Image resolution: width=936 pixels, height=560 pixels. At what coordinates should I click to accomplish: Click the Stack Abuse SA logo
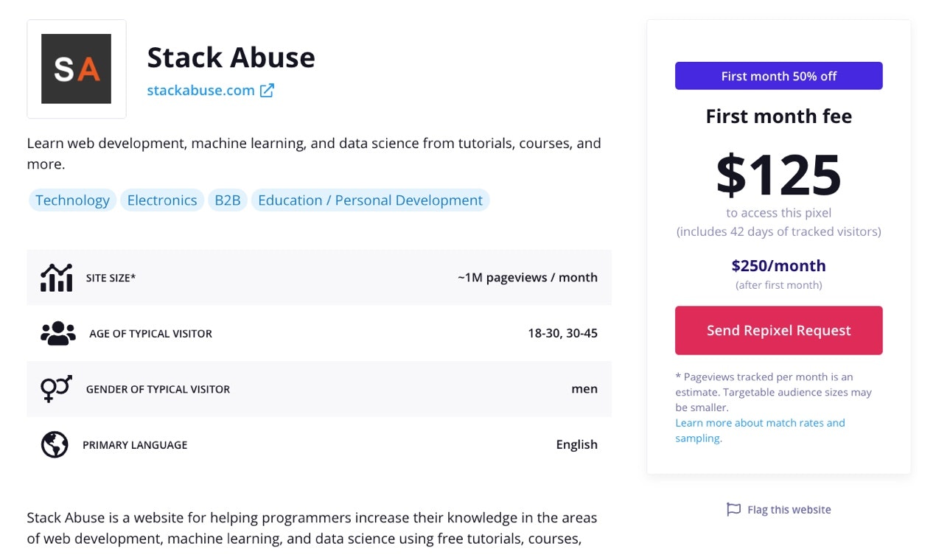point(76,69)
